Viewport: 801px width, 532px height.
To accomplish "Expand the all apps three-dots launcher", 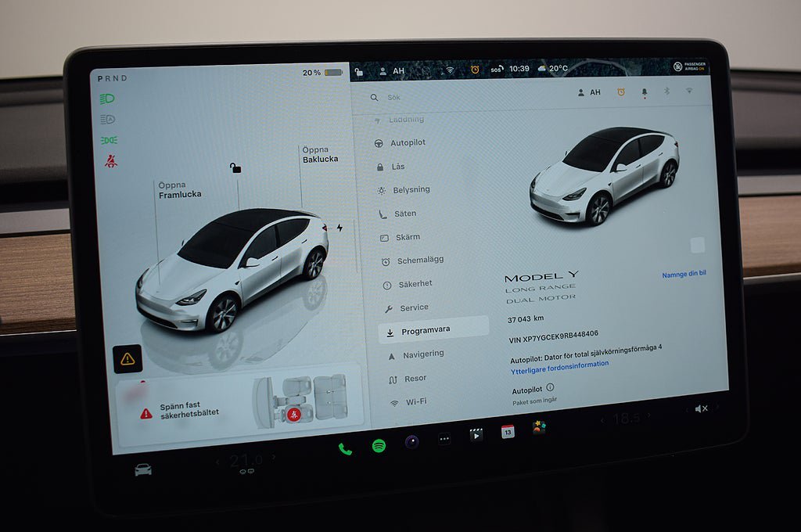I will point(444,439).
